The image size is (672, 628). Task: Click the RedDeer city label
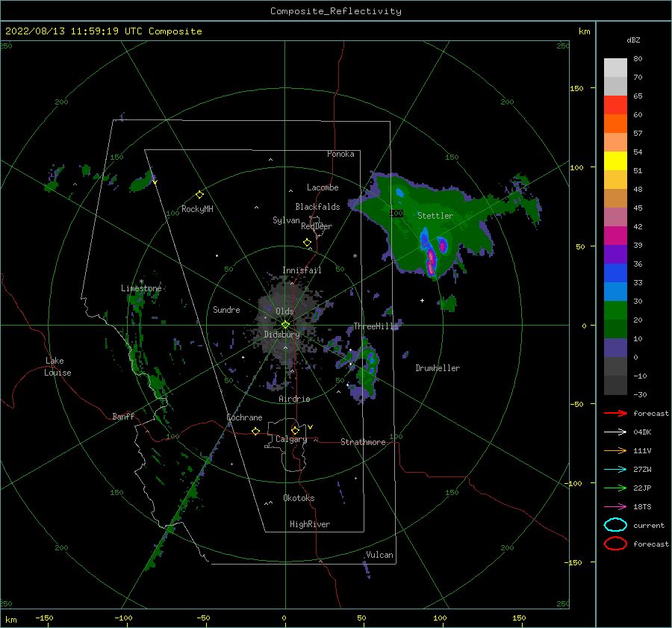317,226
